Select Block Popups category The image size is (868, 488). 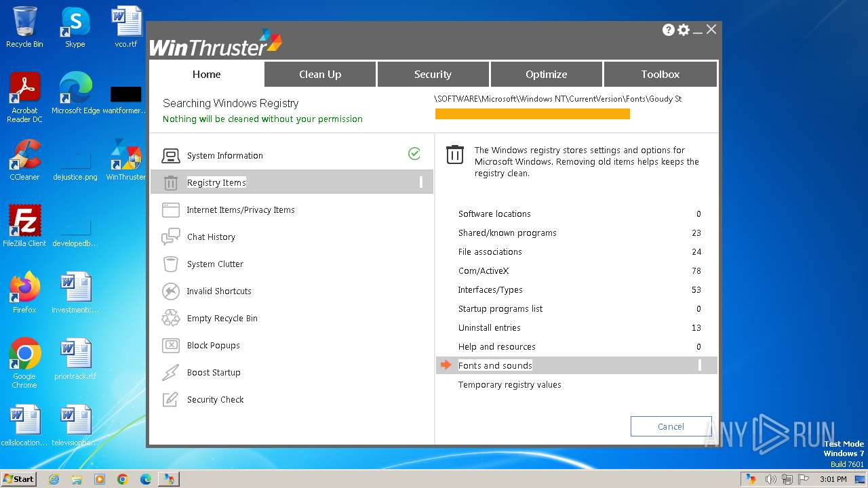click(292, 346)
